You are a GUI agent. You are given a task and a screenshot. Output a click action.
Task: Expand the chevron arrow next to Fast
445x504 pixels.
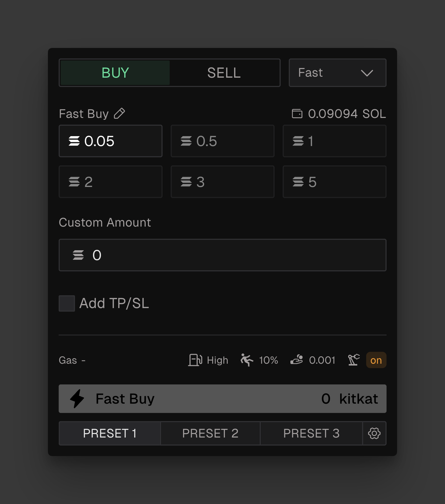pyautogui.click(x=367, y=73)
